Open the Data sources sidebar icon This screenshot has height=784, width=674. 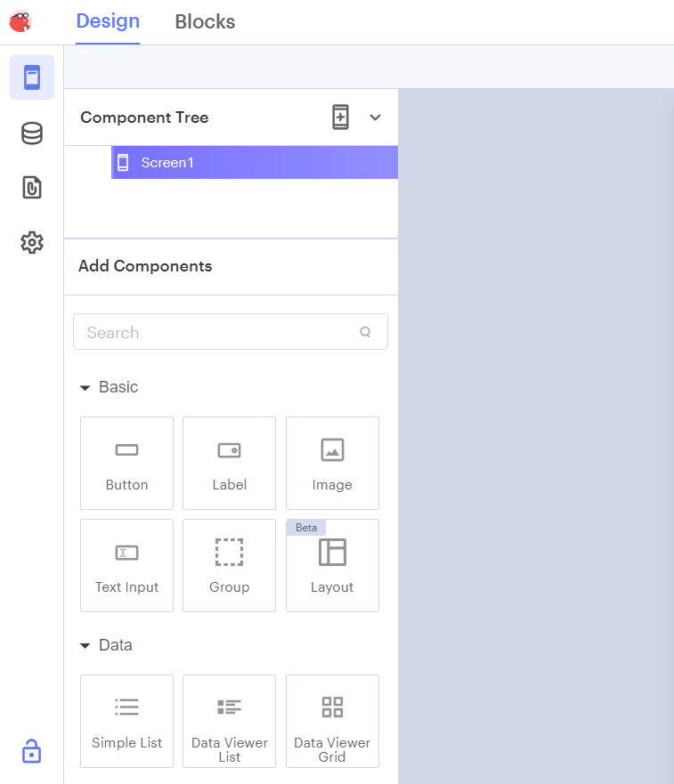click(32, 133)
